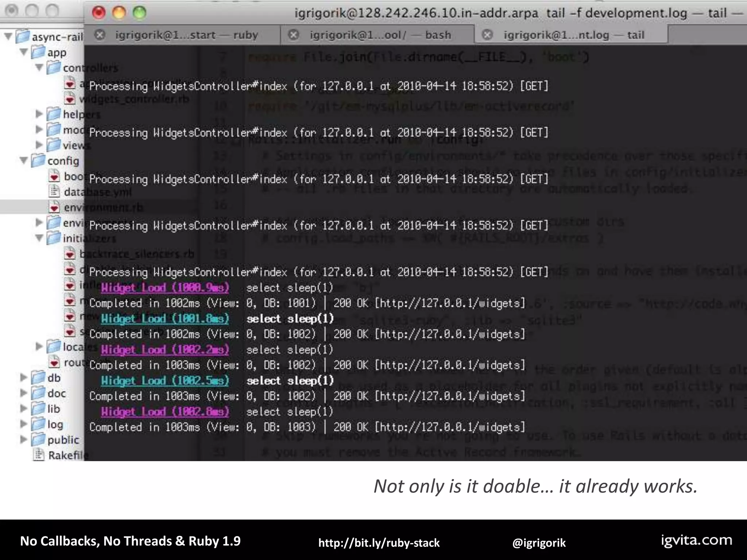The image size is (747, 560).
Task: Open the bit.ly/ruby-stack link
Action: coord(379,543)
